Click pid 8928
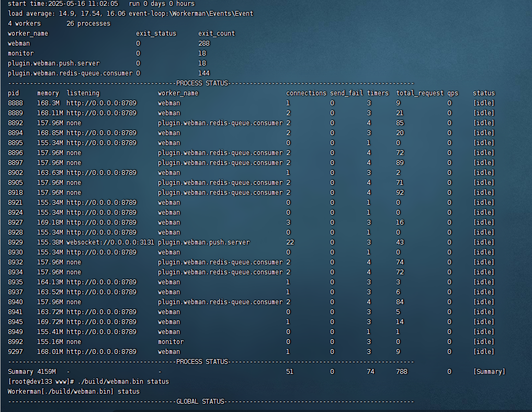The width and height of the screenshot is (532, 412). (16, 232)
